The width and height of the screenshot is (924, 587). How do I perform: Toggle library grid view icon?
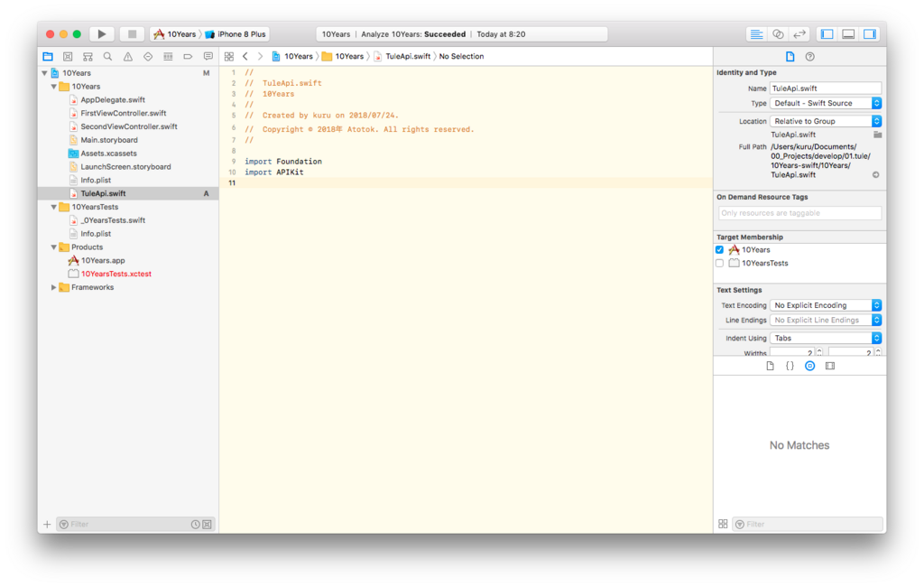[723, 524]
